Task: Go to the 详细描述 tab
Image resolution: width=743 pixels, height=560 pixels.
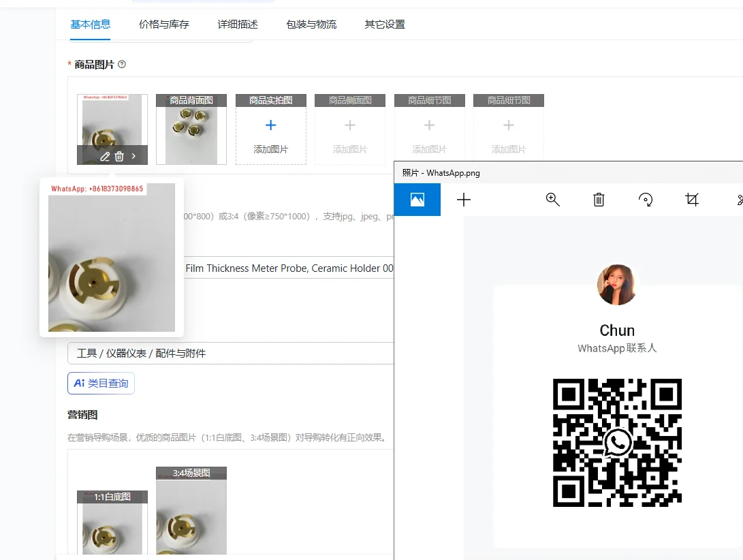Action: (238, 24)
